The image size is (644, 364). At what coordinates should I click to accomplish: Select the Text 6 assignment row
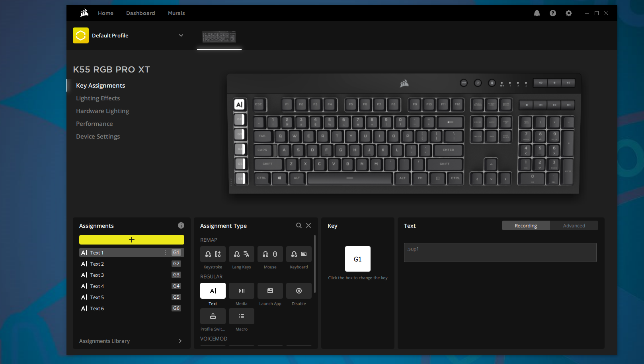tap(132, 308)
